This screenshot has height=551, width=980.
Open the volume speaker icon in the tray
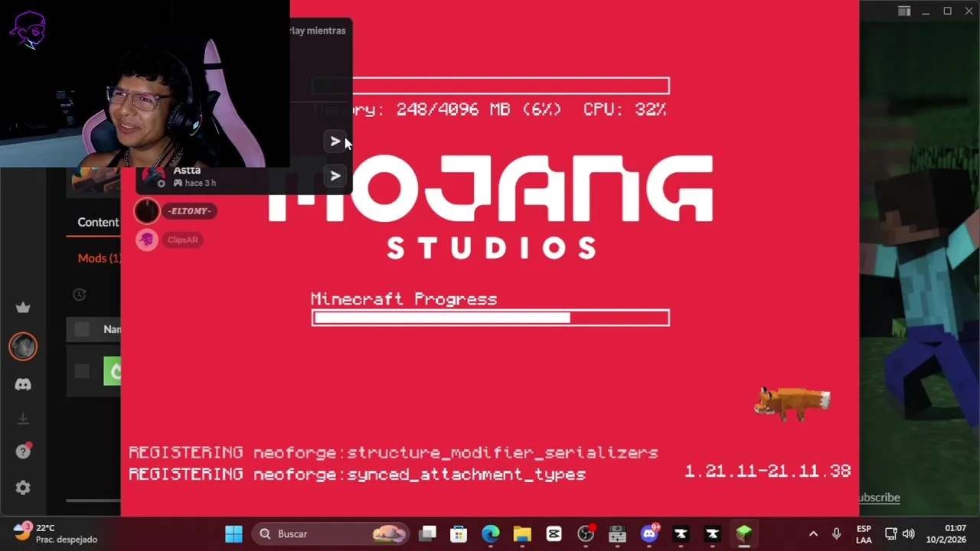[909, 533]
